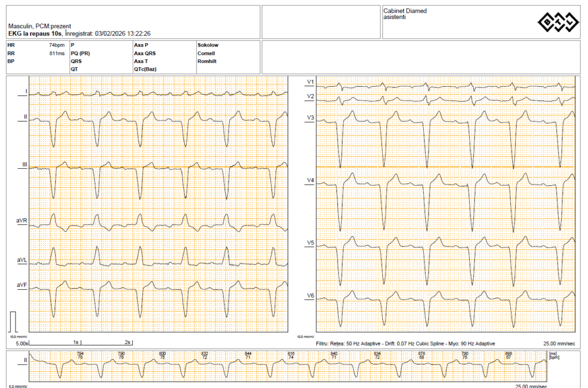Click the Cabinet Diamed header text
588x388 pixels.
click(405, 11)
